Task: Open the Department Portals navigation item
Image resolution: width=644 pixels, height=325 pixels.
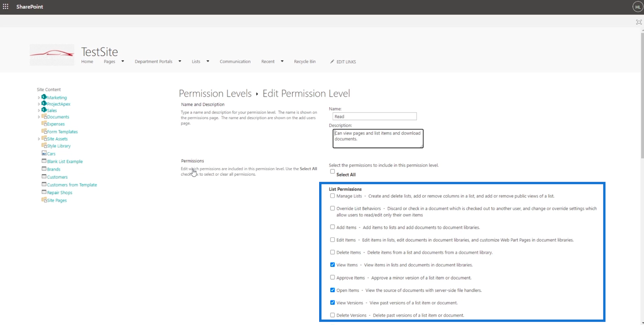Action: [153, 62]
